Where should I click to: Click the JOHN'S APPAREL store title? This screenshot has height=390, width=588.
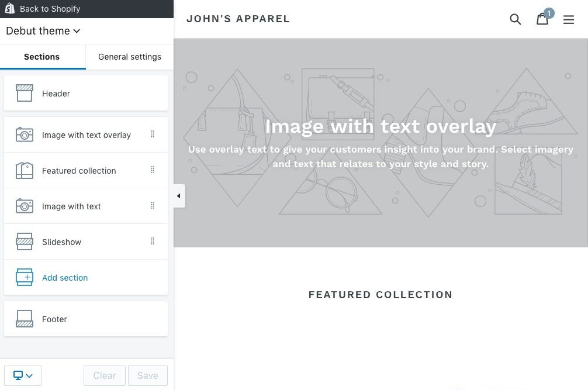coord(238,19)
